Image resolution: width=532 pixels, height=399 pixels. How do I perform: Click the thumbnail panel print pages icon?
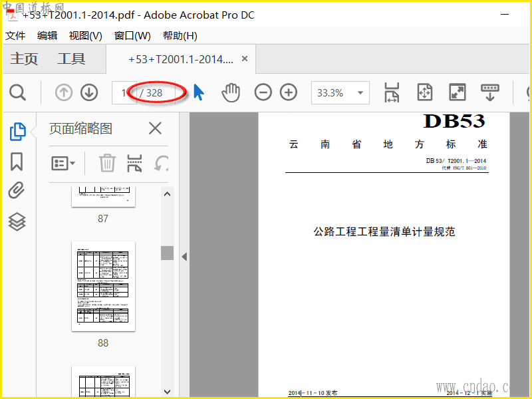[x=134, y=163]
